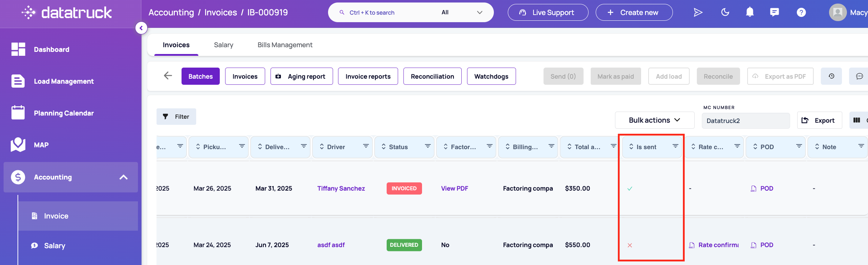Collapse the sidebar with the arrow button

tap(141, 28)
